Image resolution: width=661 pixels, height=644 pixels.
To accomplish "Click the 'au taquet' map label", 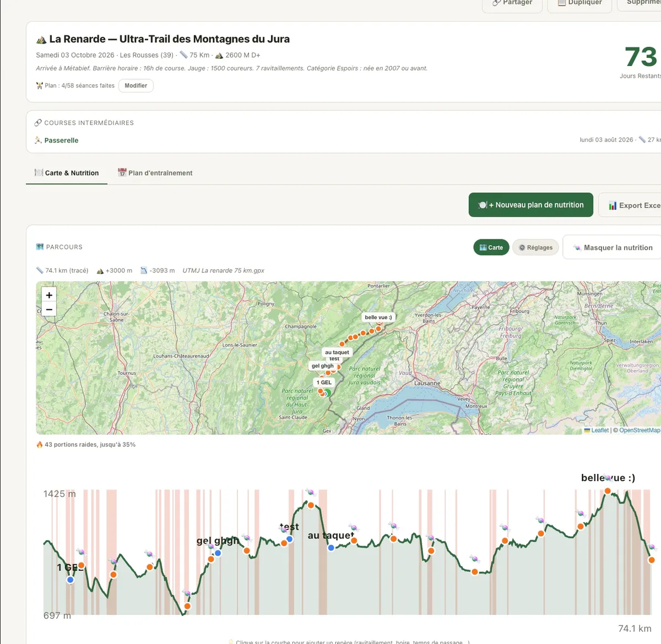I will point(337,352).
